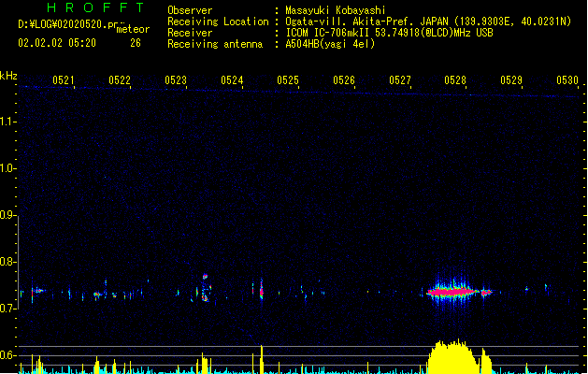The height and width of the screenshot is (374, 588).
Task: Click the tall yellow spike near 0524
Action: click(262, 359)
